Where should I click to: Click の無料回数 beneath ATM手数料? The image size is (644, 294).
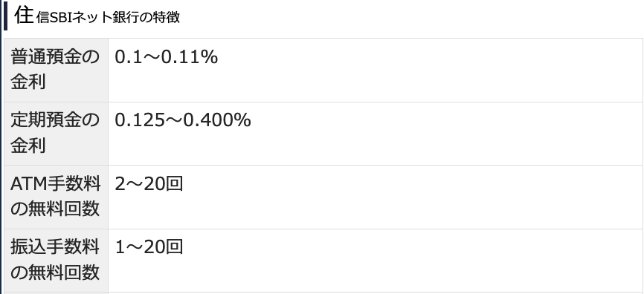tap(55, 209)
